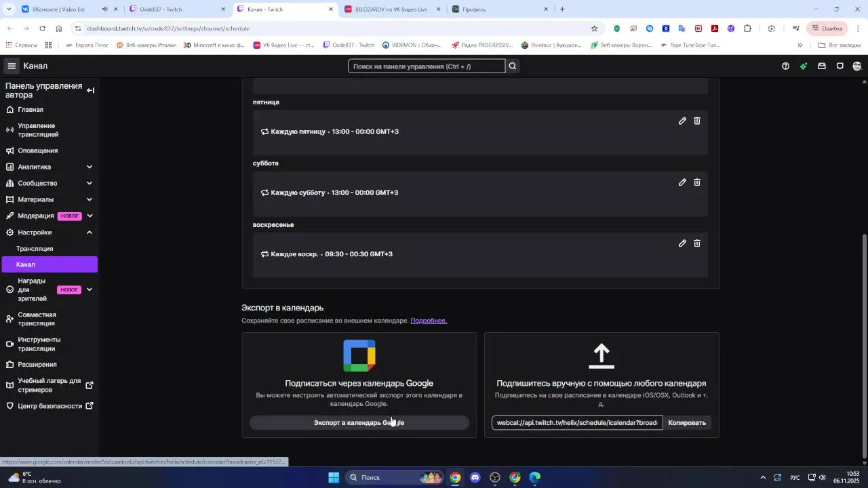Expand the Награды для зрителей section
The height and width of the screenshot is (488, 868).
tap(90, 290)
